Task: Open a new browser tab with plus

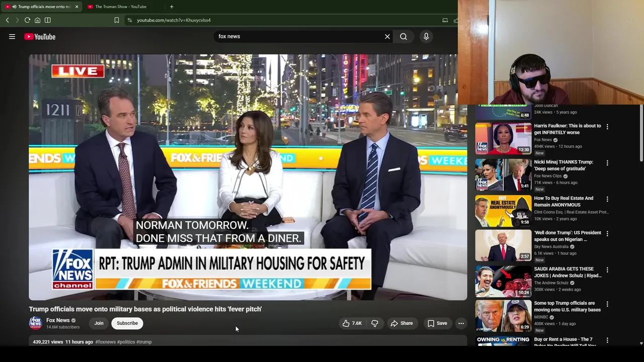Action: [x=172, y=7]
